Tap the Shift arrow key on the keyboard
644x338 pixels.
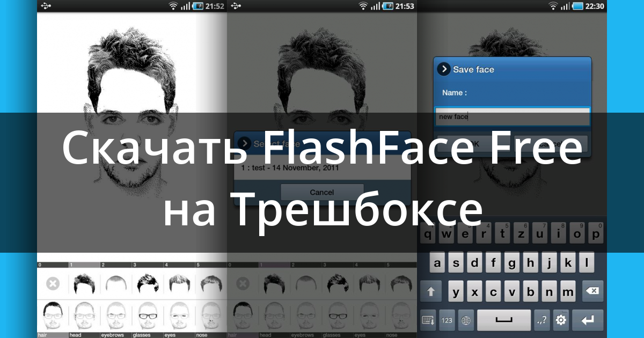[431, 292]
